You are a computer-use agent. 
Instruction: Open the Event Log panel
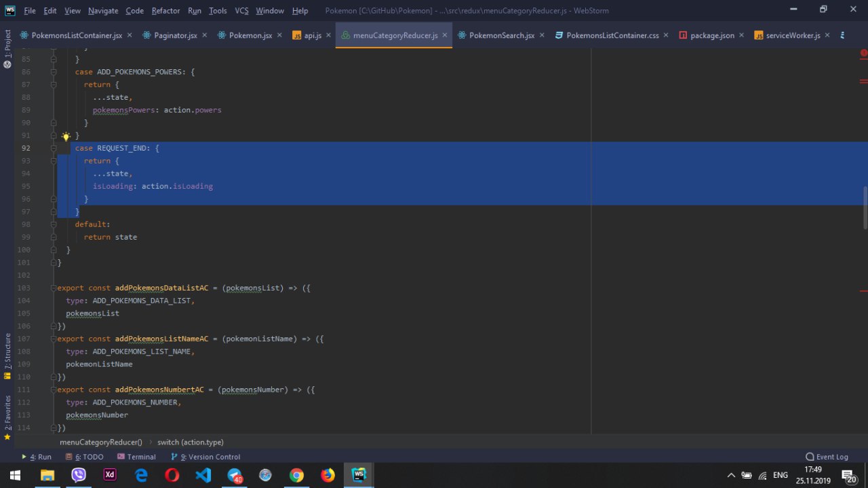pos(827,457)
